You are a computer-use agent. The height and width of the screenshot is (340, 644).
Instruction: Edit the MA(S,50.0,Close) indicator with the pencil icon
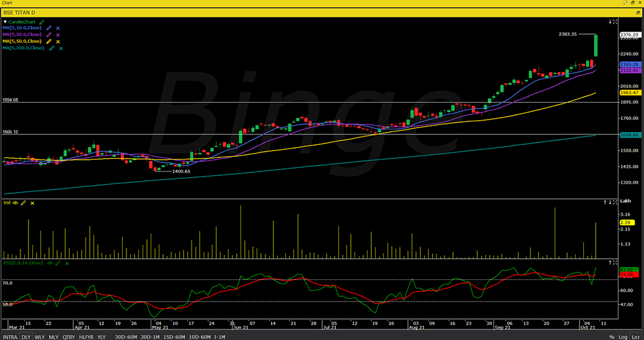pyautogui.click(x=50, y=41)
